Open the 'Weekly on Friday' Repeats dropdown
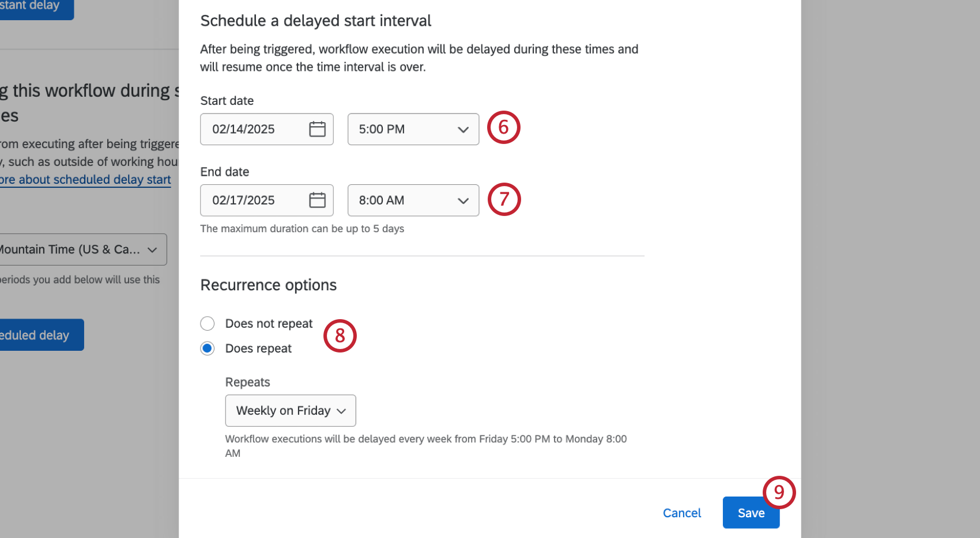The width and height of the screenshot is (980, 538). [x=290, y=410]
